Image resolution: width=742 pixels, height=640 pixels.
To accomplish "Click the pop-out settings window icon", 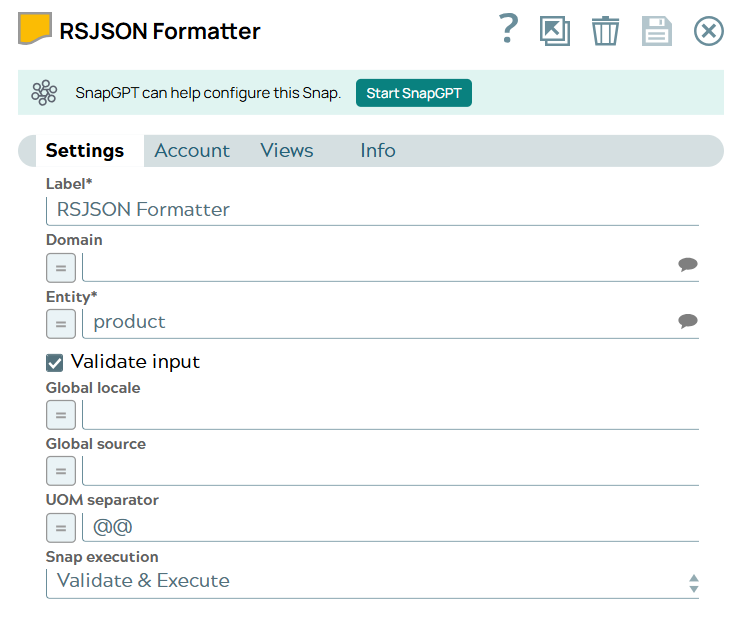I will coord(554,31).
